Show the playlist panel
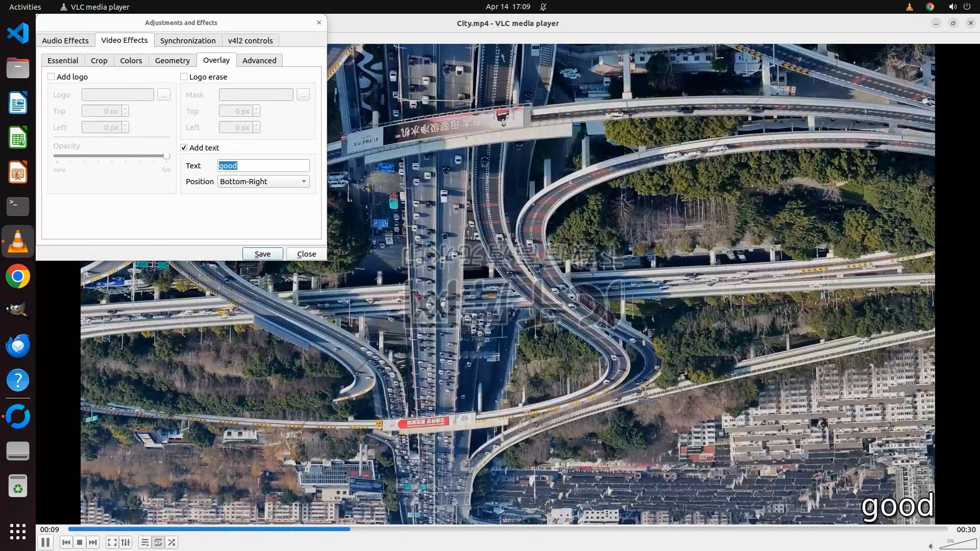The width and height of the screenshot is (980, 551). click(x=145, y=542)
